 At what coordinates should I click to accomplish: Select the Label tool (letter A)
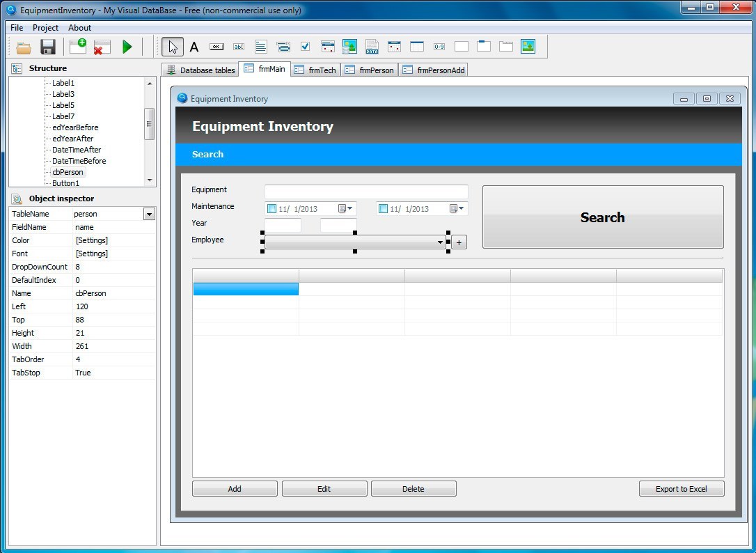pyautogui.click(x=194, y=47)
